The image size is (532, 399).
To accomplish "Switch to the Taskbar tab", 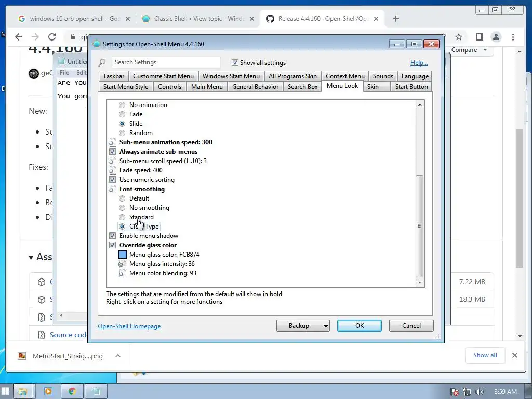I will click(114, 76).
